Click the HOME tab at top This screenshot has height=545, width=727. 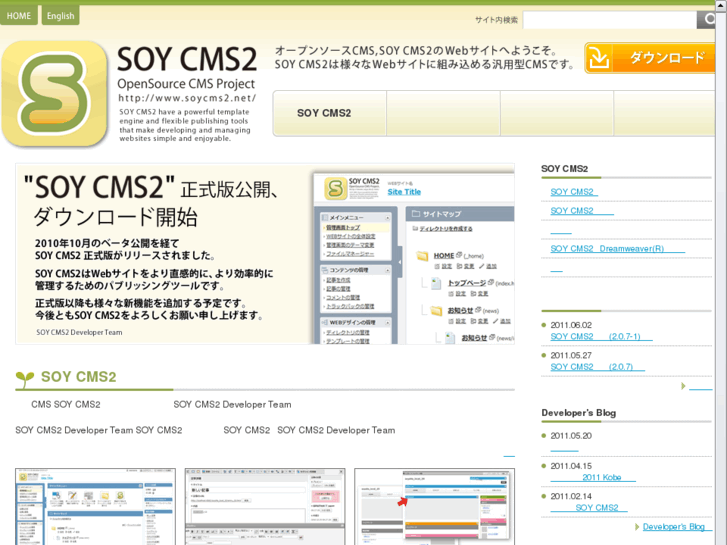tap(19, 15)
